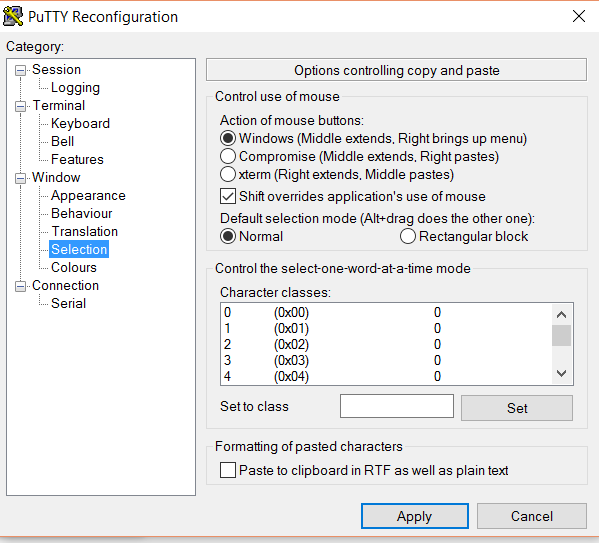Image resolution: width=599 pixels, height=543 pixels.
Task: Click the Set class button
Action: pos(517,408)
